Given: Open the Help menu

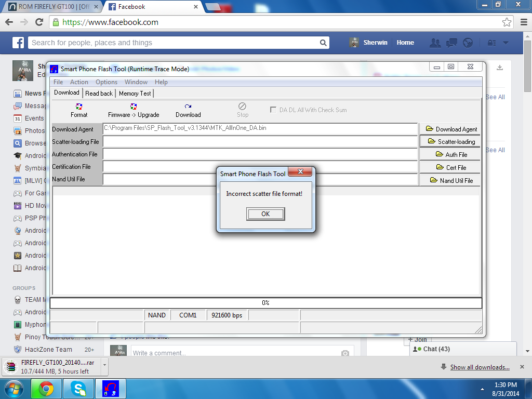Looking at the screenshot, I should 161,82.
